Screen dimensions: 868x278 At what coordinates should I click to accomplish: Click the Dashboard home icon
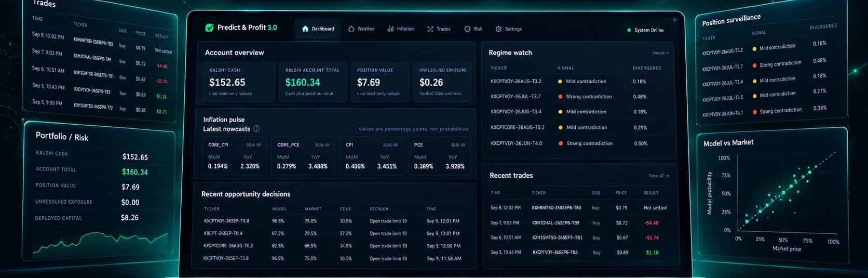tap(305, 29)
